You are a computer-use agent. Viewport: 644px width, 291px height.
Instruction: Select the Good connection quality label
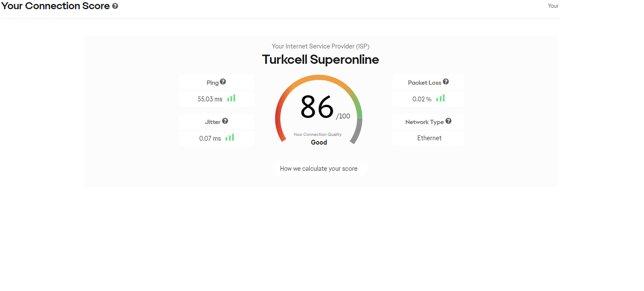point(319,142)
